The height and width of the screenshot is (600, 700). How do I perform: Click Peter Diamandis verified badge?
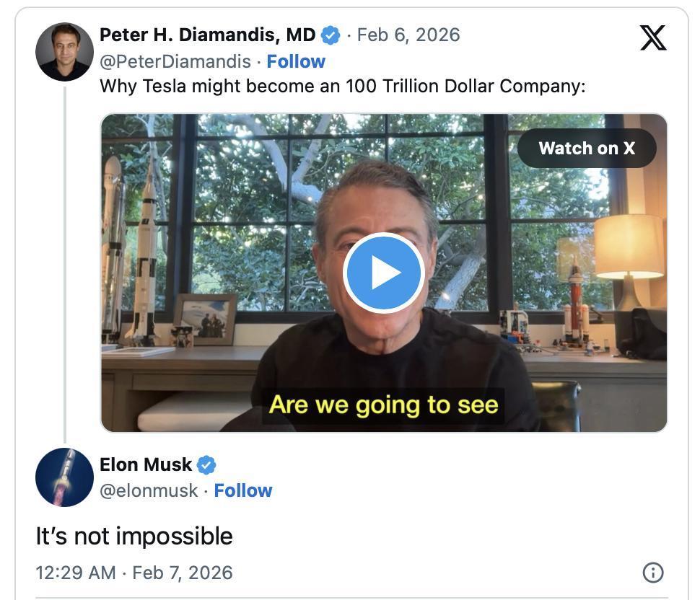coord(331,35)
